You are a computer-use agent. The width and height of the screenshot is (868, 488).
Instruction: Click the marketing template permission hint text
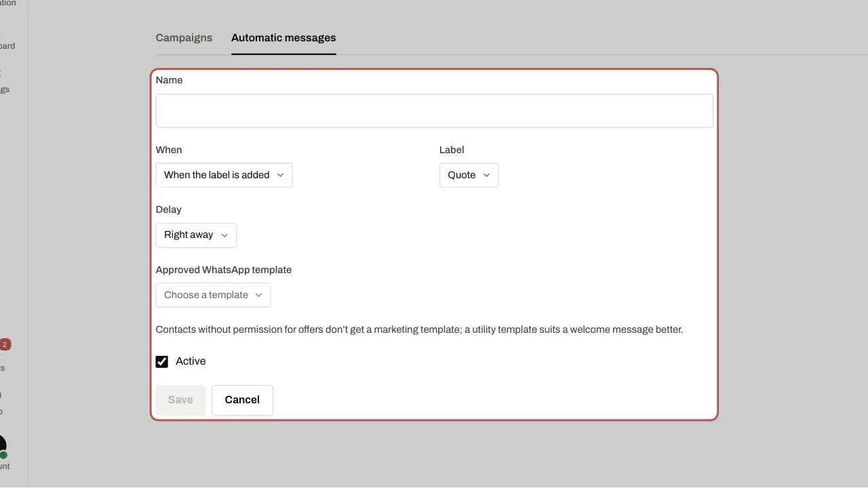[x=419, y=329]
